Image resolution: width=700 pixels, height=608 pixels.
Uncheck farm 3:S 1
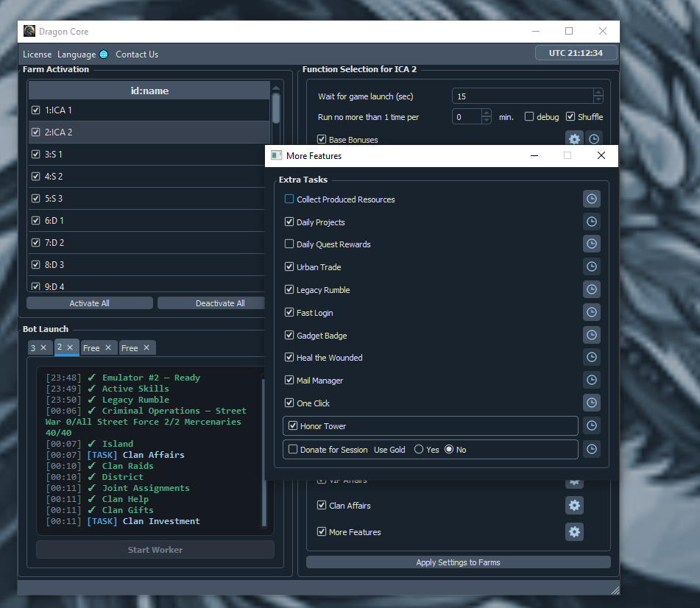[x=36, y=155]
